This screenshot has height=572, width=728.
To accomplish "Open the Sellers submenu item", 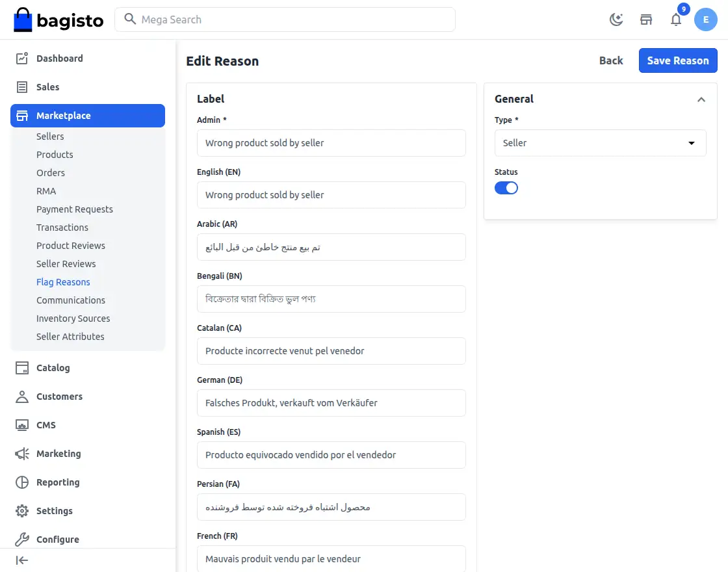I will [50, 136].
